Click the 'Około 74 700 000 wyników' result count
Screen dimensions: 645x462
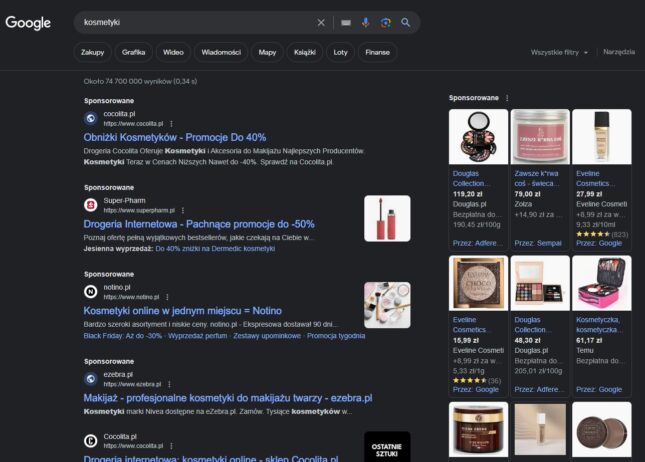pyautogui.click(x=140, y=81)
